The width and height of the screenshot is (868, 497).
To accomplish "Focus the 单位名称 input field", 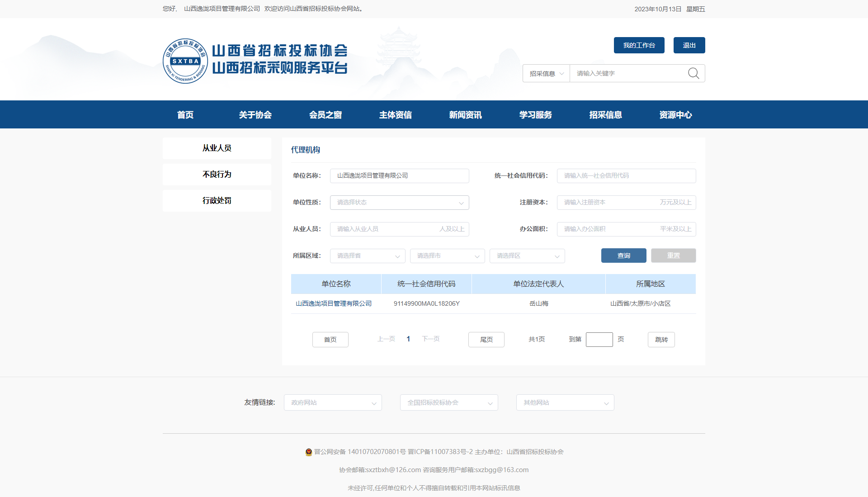I will coord(400,176).
